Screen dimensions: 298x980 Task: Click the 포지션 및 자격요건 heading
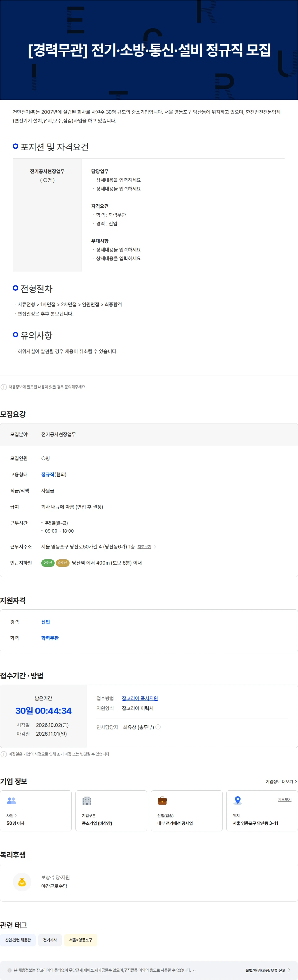54,147
